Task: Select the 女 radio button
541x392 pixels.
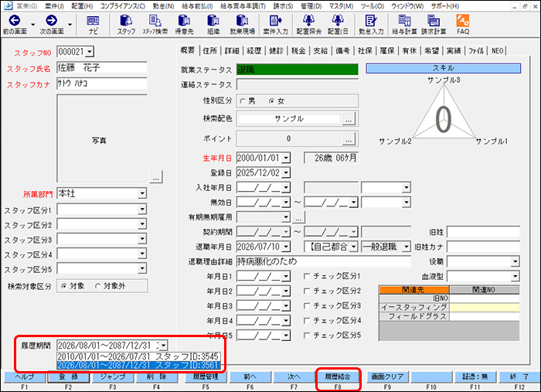Action: [x=272, y=101]
